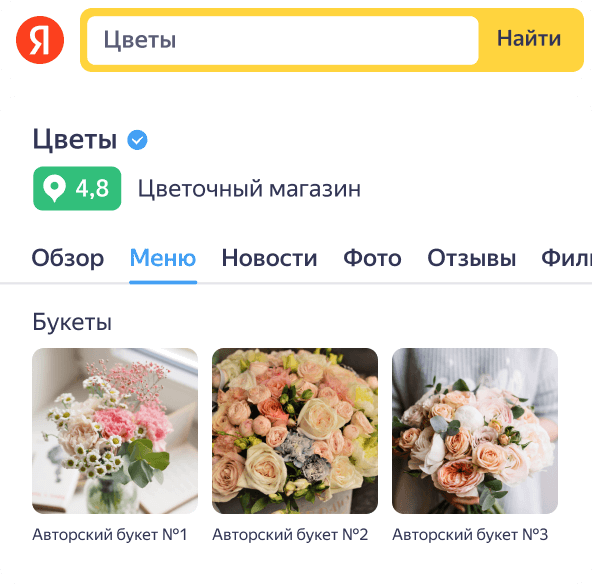This screenshot has height=584, width=592.
Task: Click the Авторский букет №2 caption
Action: click(x=290, y=535)
